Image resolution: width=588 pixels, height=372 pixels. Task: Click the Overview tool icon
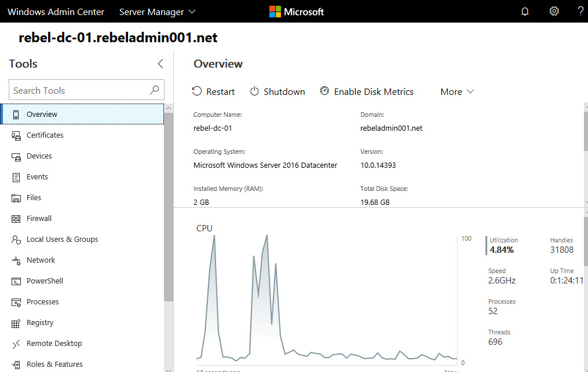(16, 115)
